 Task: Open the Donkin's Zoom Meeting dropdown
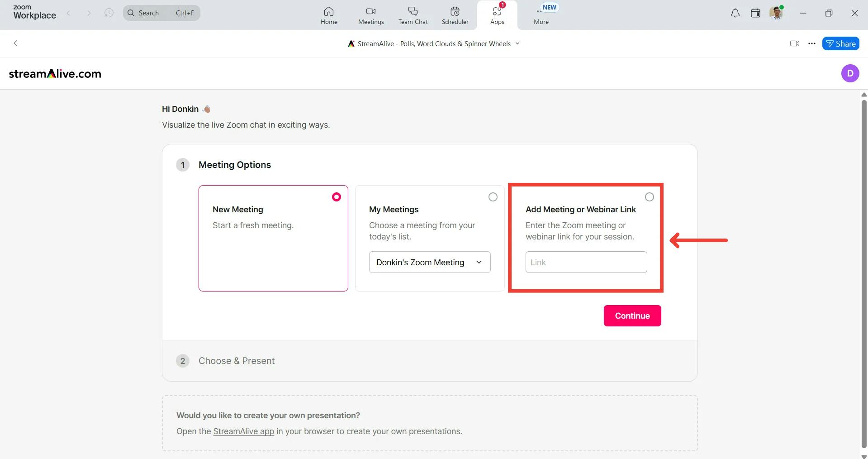(x=430, y=262)
